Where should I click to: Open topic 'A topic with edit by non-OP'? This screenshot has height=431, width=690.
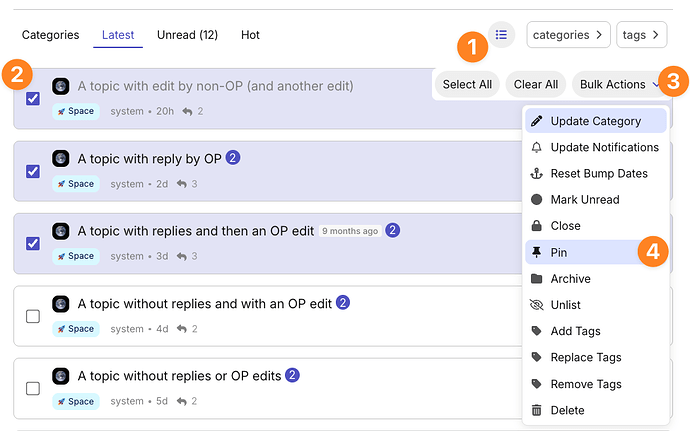coord(216,86)
